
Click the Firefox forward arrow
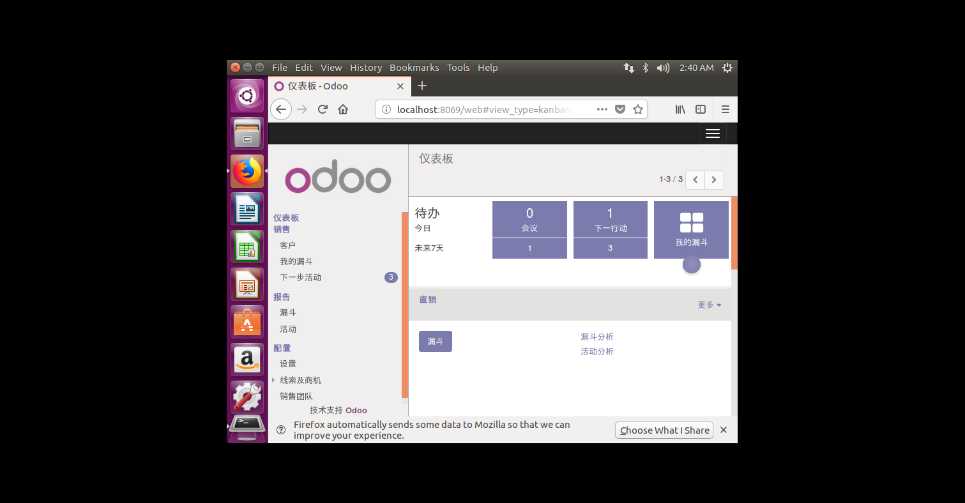(302, 110)
